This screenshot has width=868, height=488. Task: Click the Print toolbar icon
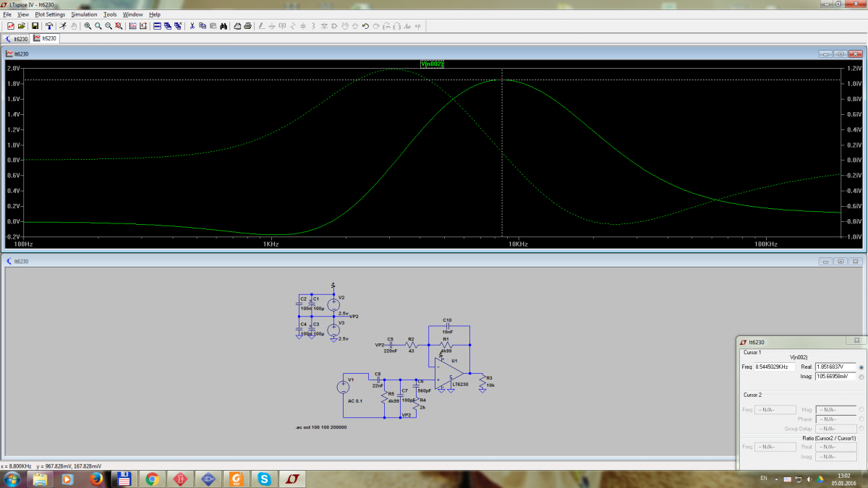[247, 26]
